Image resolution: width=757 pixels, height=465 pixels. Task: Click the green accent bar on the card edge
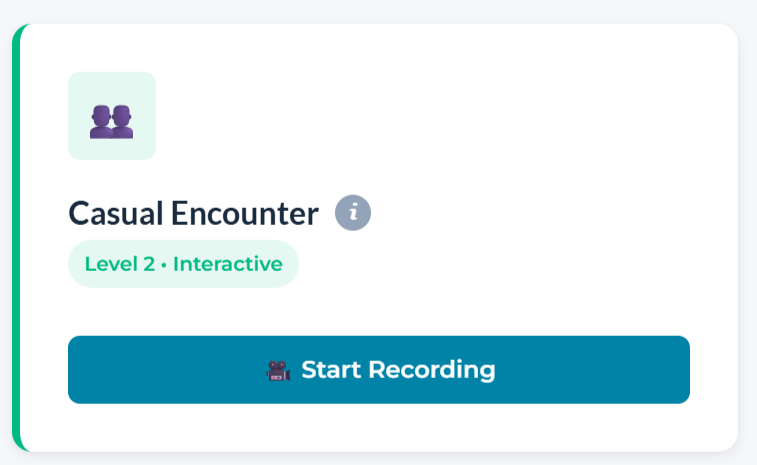point(16,240)
